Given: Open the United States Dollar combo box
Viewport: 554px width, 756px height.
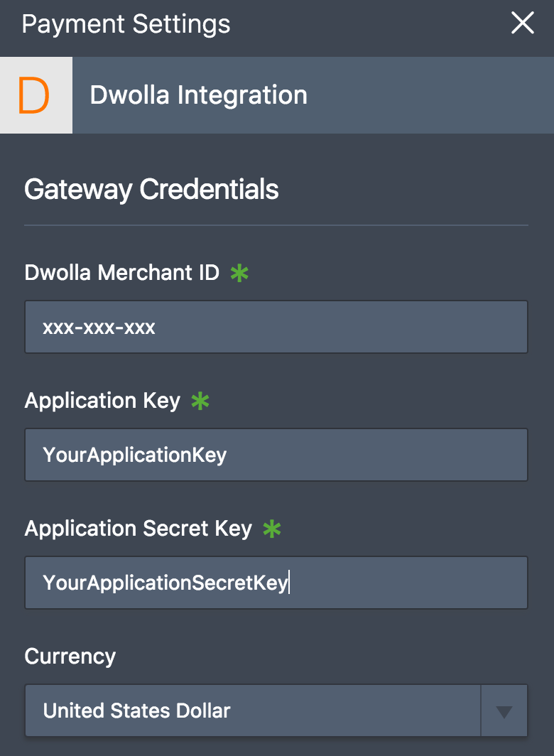Looking at the screenshot, I should [276, 711].
